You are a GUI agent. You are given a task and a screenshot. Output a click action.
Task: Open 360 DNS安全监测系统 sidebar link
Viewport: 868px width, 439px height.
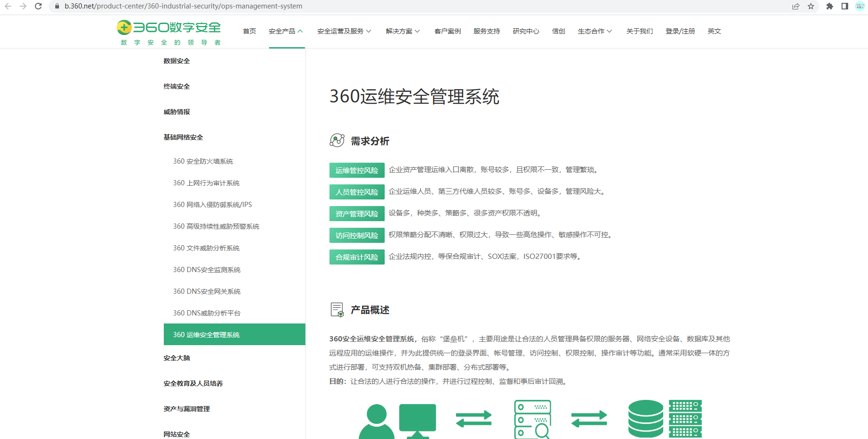click(207, 270)
